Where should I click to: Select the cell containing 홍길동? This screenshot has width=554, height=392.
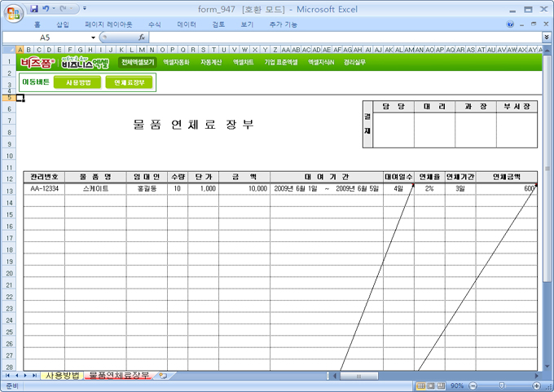coord(147,189)
